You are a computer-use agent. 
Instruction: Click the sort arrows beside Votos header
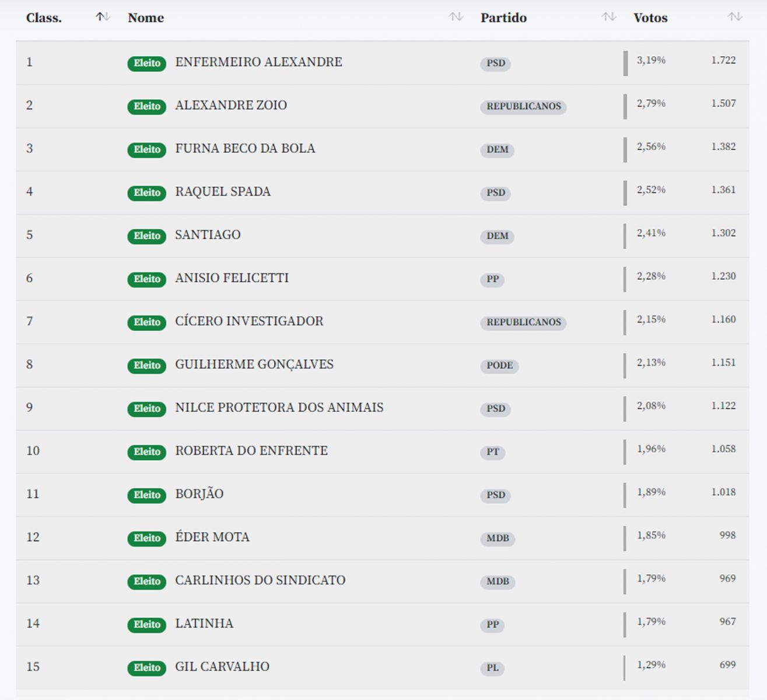click(x=734, y=17)
